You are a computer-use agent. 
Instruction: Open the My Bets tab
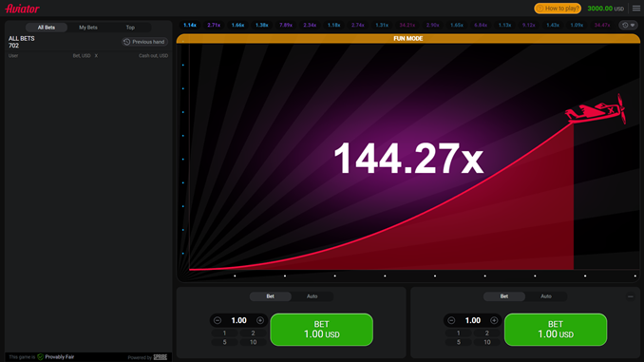(88, 28)
